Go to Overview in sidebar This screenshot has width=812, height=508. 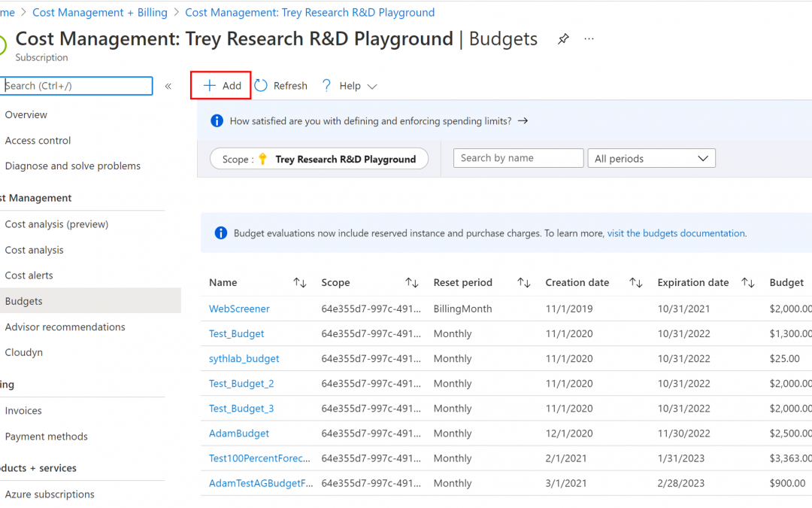[26, 114]
